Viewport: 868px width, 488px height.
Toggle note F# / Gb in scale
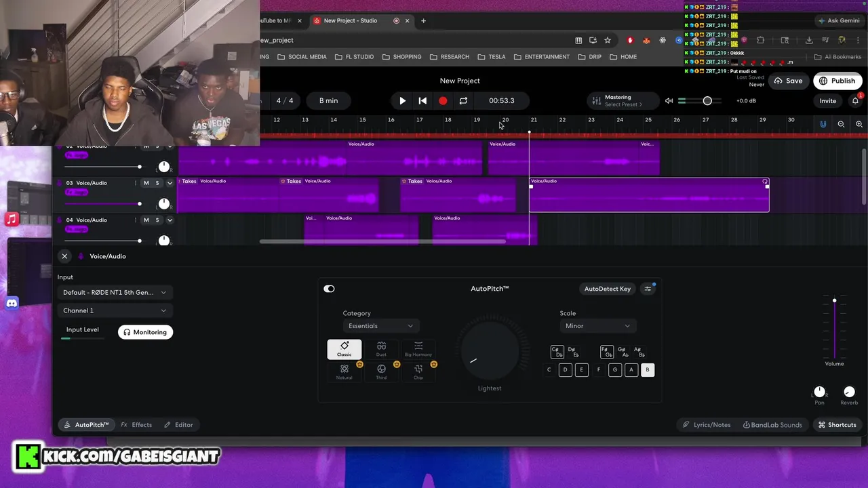coord(607,352)
